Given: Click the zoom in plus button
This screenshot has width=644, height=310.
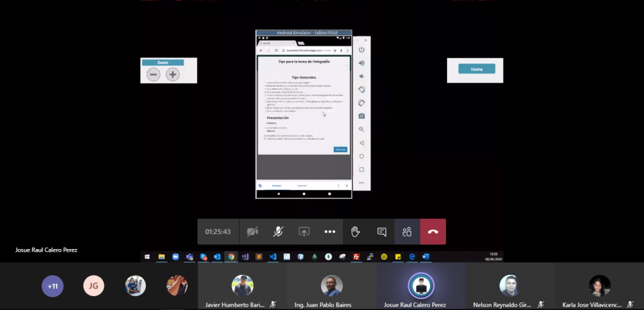Looking at the screenshot, I should pos(172,75).
